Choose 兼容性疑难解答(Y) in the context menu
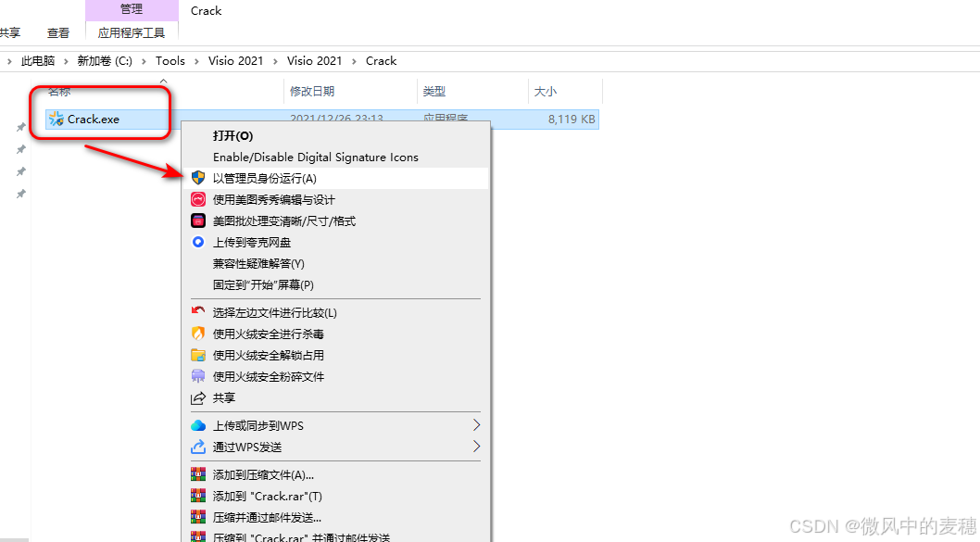 [x=258, y=263]
